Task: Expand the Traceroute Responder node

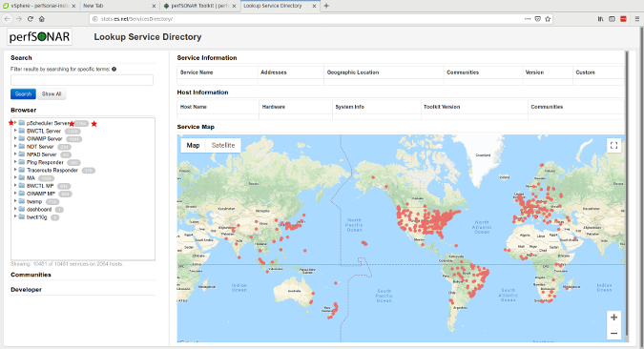Action: [15, 170]
